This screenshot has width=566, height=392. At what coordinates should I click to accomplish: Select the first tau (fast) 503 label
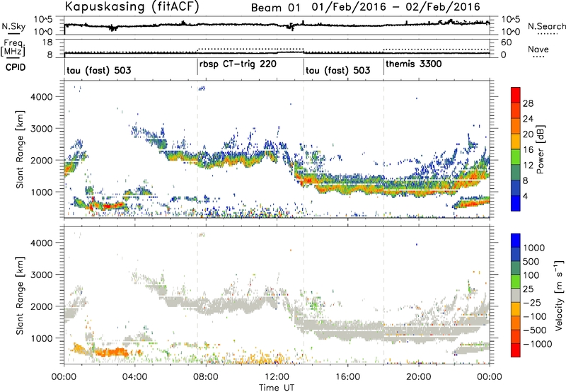pos(99,70)
